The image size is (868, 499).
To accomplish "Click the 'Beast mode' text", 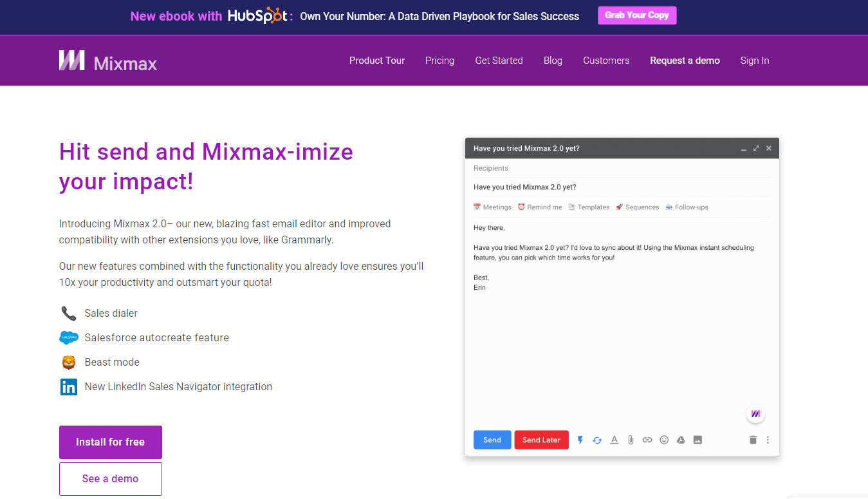I will coord(112,362).
